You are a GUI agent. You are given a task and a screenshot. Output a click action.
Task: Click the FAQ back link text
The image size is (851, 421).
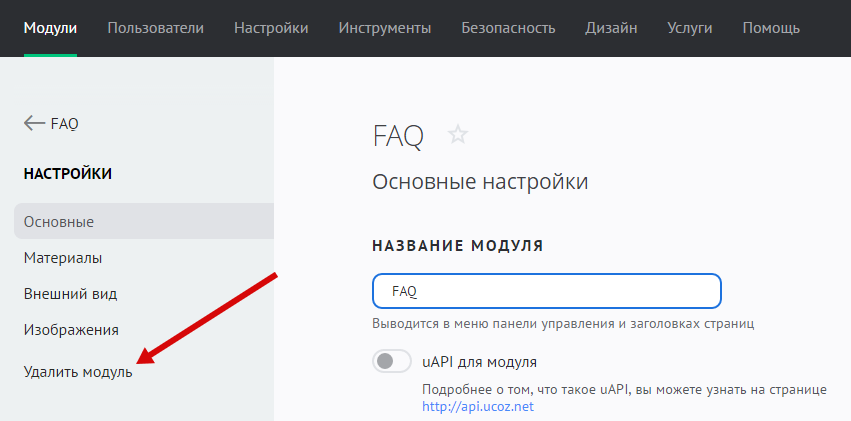(x=64, y=123)
